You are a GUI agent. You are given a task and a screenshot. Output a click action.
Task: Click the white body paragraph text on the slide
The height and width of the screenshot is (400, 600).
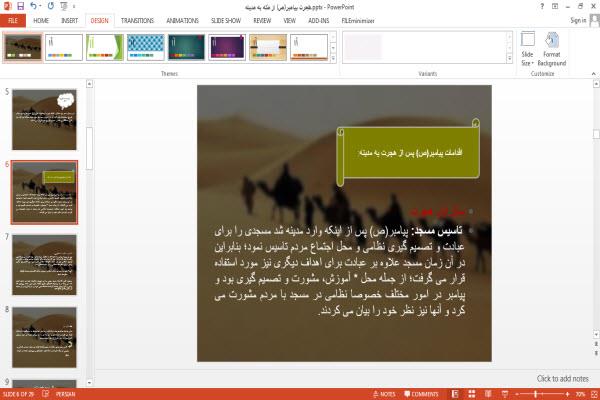[340, 270]
